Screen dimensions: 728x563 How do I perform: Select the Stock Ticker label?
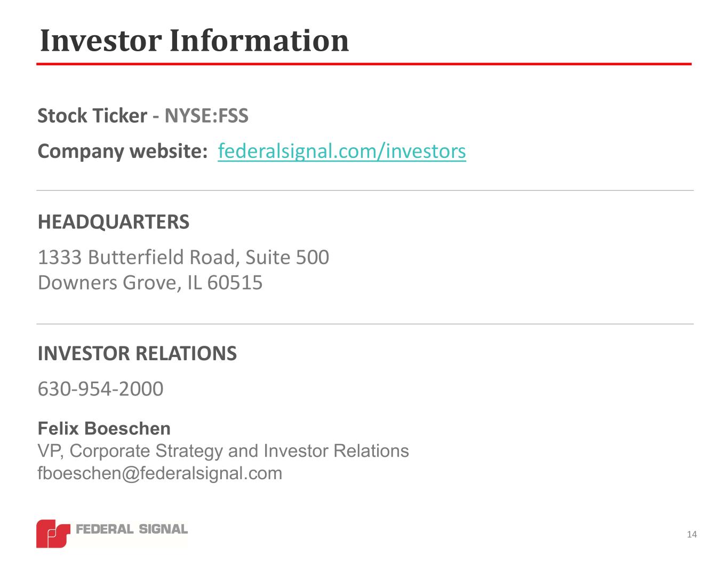click(x=92, y=116)
